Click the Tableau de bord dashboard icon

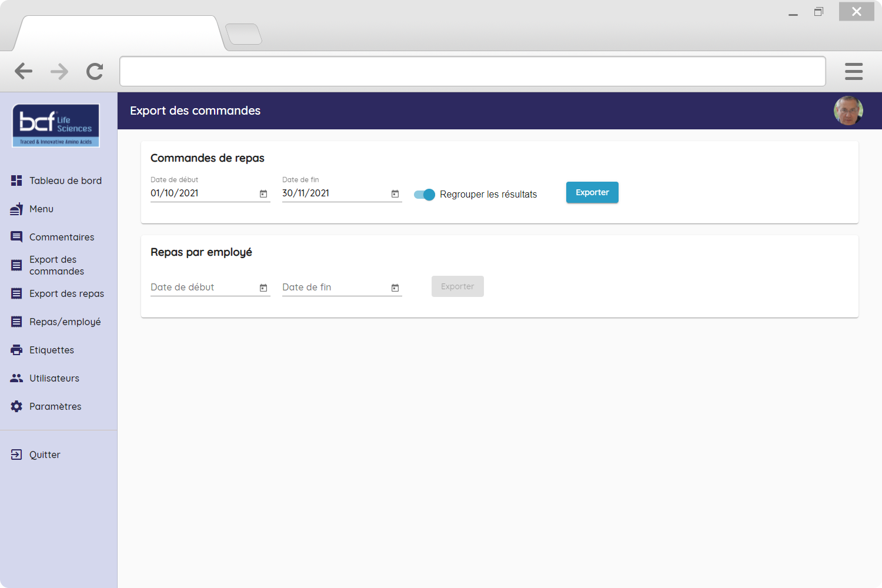16,181
